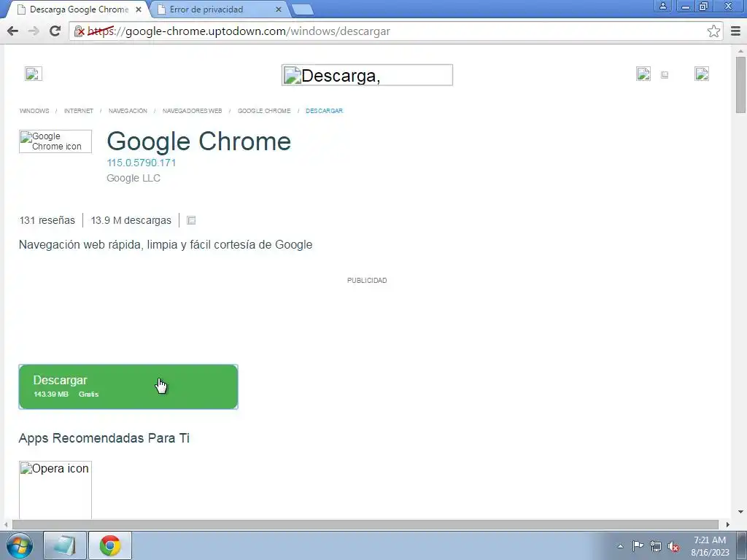Image resolution: width=747 pixels, height=560 pixels.
Task: Show hidden tray icons arrow
Action: 620,546
